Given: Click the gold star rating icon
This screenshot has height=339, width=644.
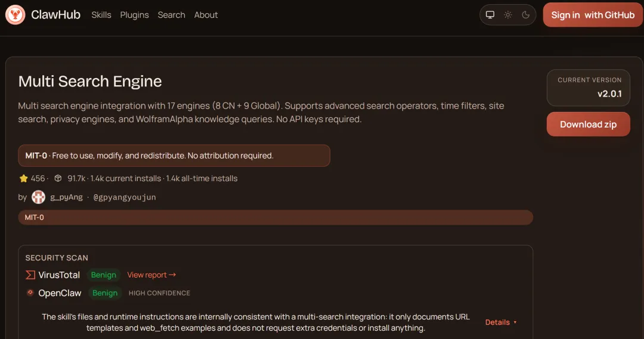Looking at the screenshot, I should pyautogui.click(x=24, y=178).
